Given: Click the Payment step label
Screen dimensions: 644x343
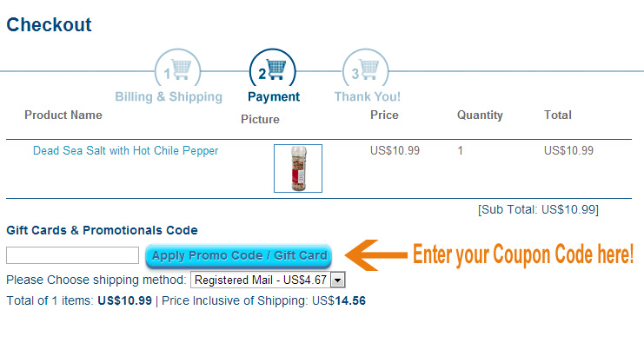Looking at the screenshot, I should tap(274, 97).
